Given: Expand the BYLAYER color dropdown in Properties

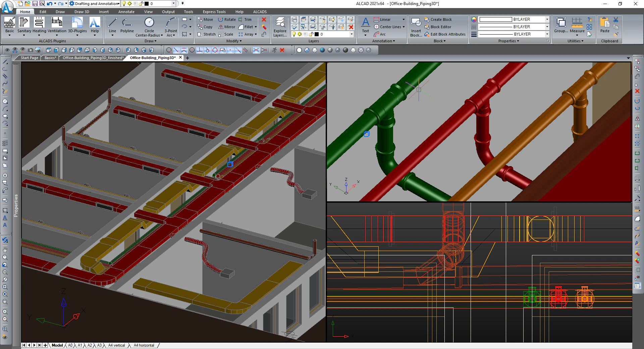Looking at the screenshot, I should [x=547, y=19].
